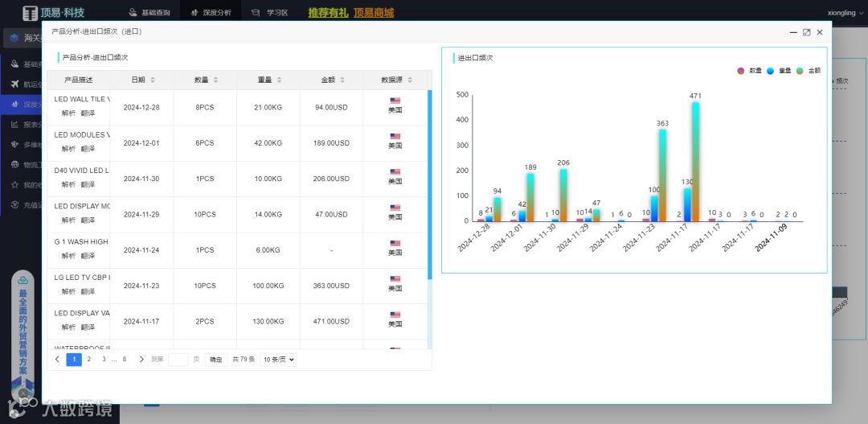The width and height of the screenshot is (868, 424).
Task: Click the table's vertical scrollbar
Action: pos(429,184)
